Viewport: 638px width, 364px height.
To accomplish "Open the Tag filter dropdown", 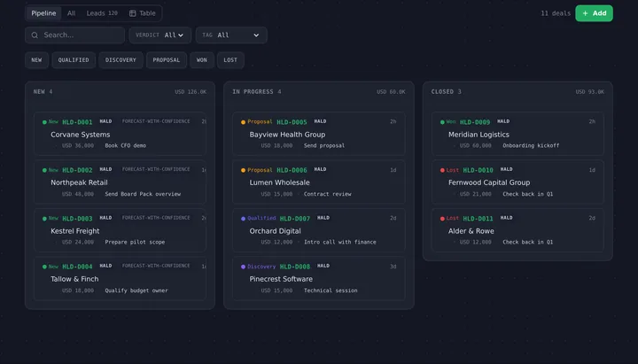I will point(231,35).
